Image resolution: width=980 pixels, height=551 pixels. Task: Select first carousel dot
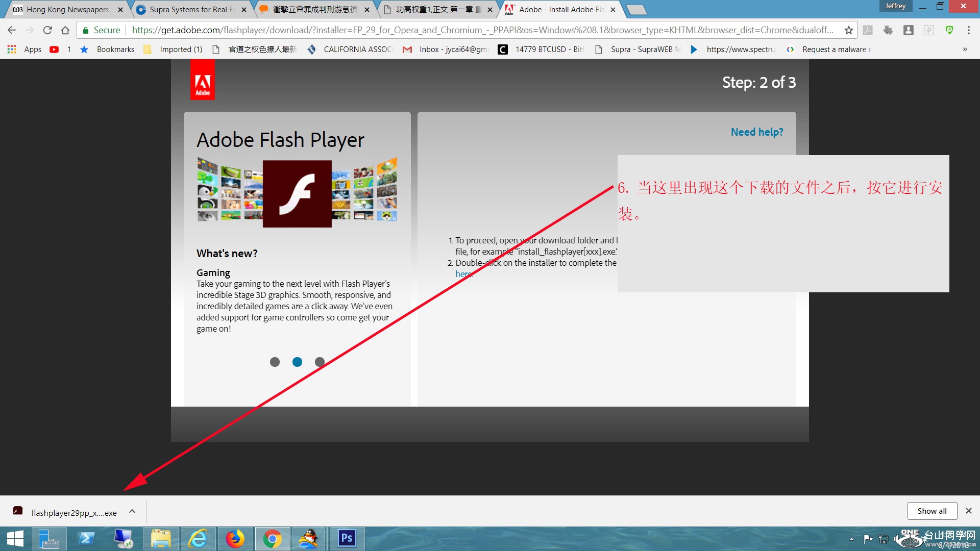tap(275, 362)
